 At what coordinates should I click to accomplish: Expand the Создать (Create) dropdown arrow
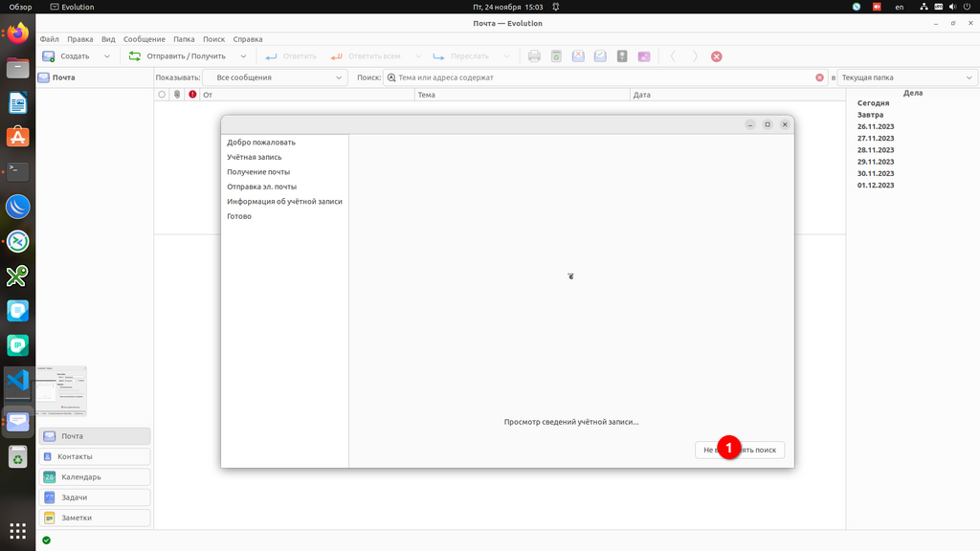(x=106, y=56)
